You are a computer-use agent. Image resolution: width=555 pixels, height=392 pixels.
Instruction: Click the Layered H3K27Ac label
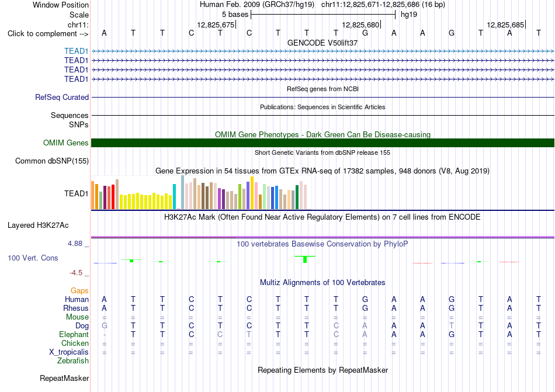click(38, 226)
